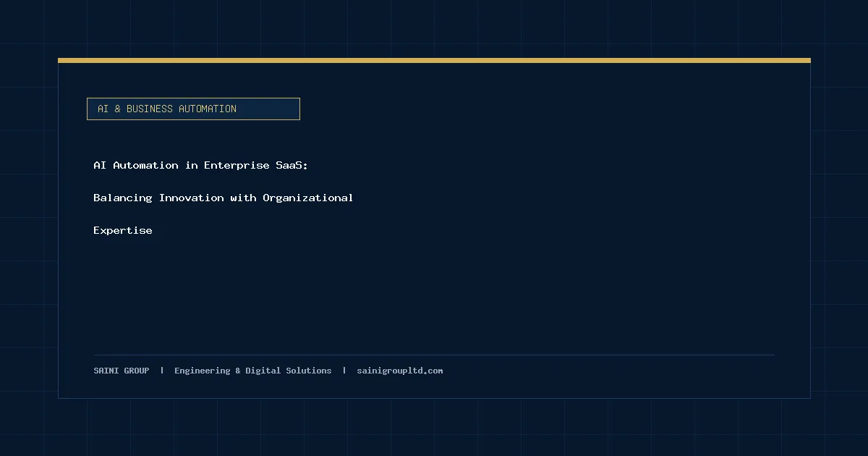Select the title line "AI Automation in Enterprise SaaS:"
868x456 pixels.
pos(201,165)
